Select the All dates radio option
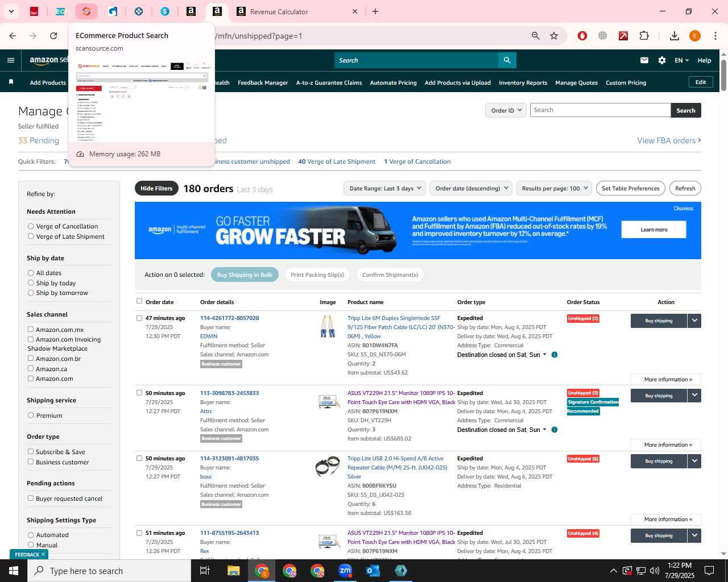The height and width of the screenshot is (582, 728). 31,273
